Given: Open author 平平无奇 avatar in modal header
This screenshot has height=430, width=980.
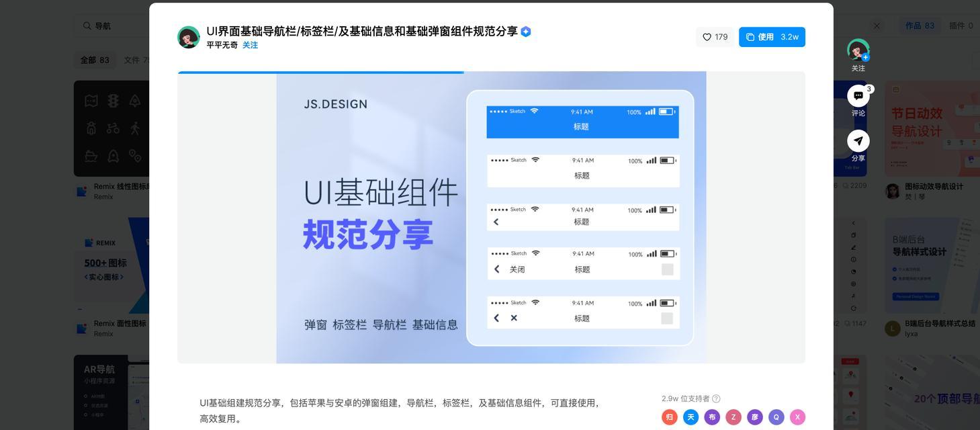Looking at the screenshot, I should [189, 38].
